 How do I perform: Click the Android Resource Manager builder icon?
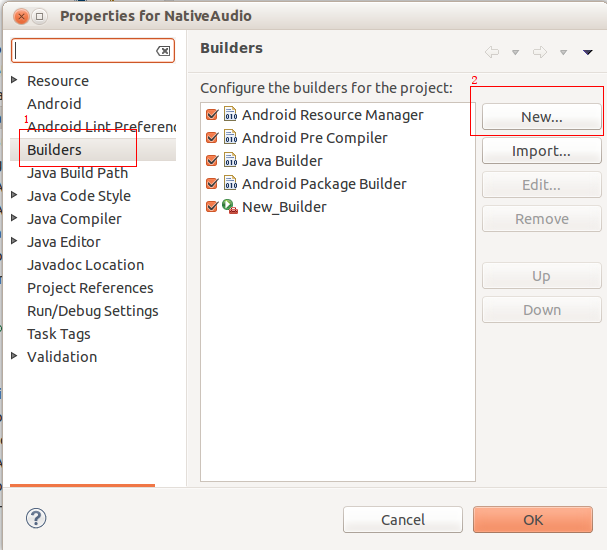[231, 114]
